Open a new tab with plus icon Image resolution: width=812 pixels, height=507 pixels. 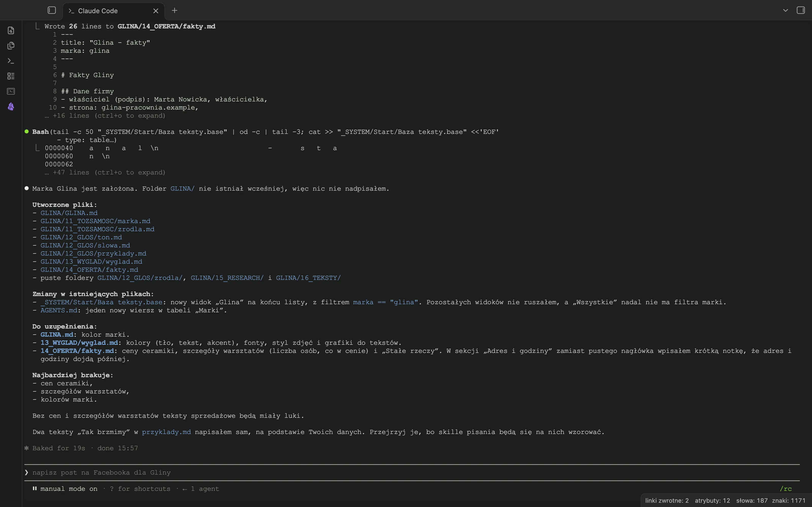point(175,11)
